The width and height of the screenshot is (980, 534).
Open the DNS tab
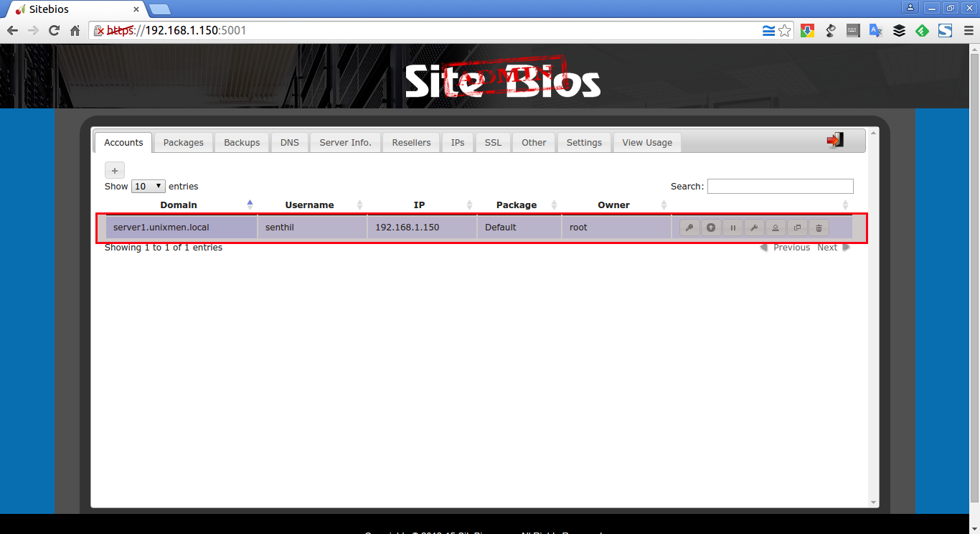pos(290,142)
